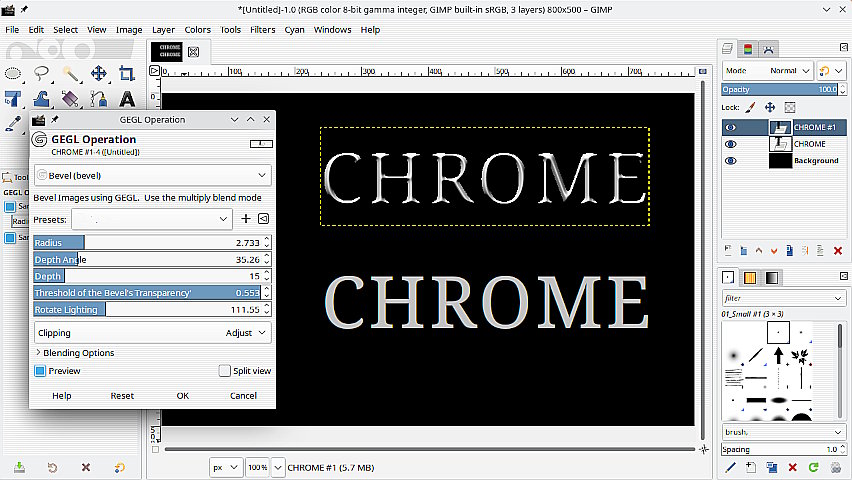The width and height of the screenshot is (852, 480).
Task: Hide the Background layer
Action: coord(730,161)
